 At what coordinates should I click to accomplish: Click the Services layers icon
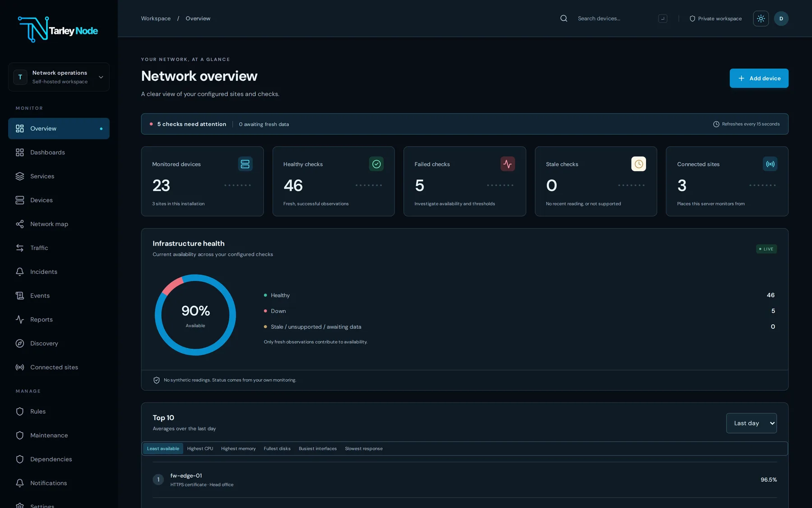pyautogui.click(x=20, y=177)
